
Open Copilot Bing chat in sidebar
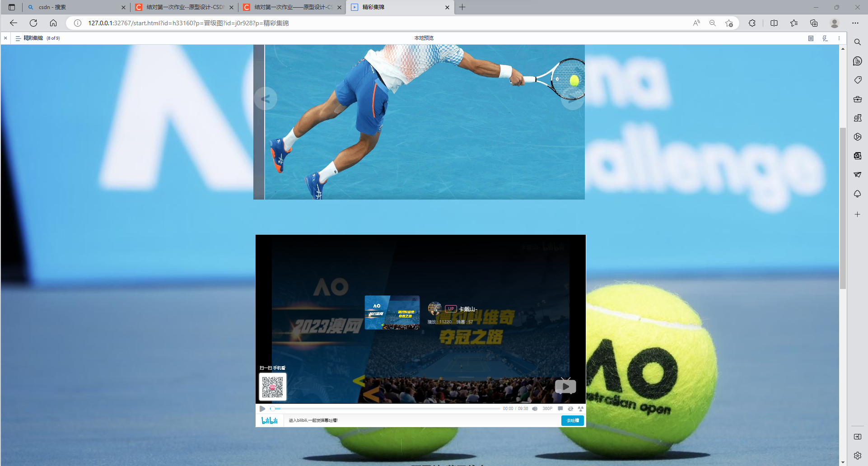858,61
